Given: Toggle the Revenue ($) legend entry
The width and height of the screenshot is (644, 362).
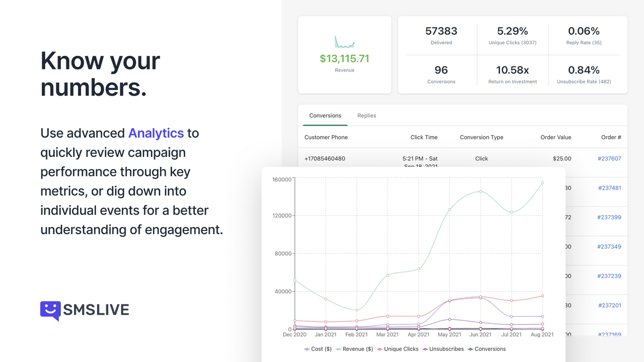Looking at the screenshot, I should pyautogui.click(x=354, y=349).
